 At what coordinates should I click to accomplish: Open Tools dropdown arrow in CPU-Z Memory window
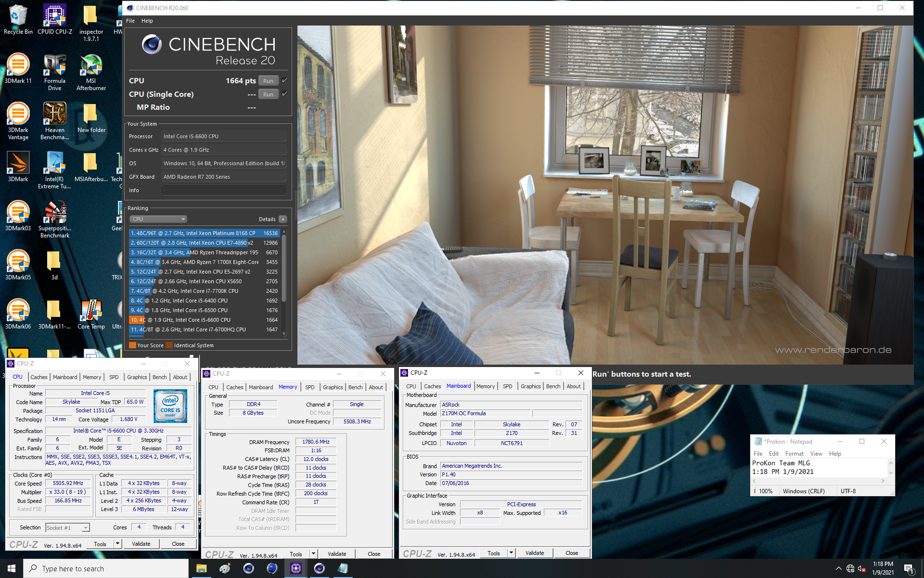[313, 554]
